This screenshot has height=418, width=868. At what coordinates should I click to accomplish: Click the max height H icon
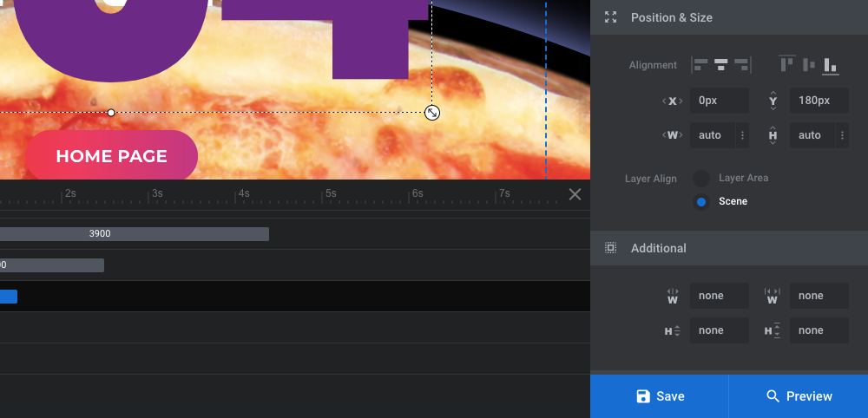[x=773, y=330]
